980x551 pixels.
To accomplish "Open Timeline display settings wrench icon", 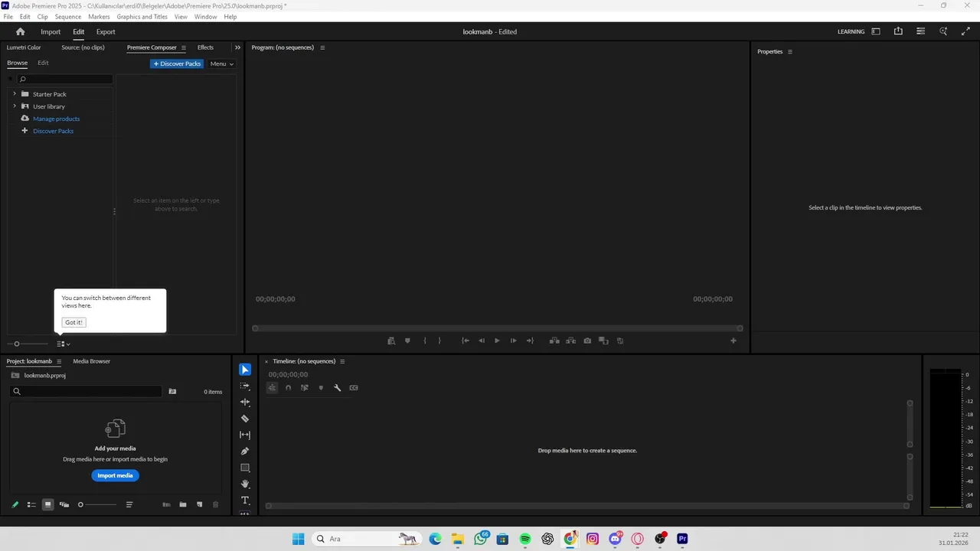I will (x=337, y=388).
